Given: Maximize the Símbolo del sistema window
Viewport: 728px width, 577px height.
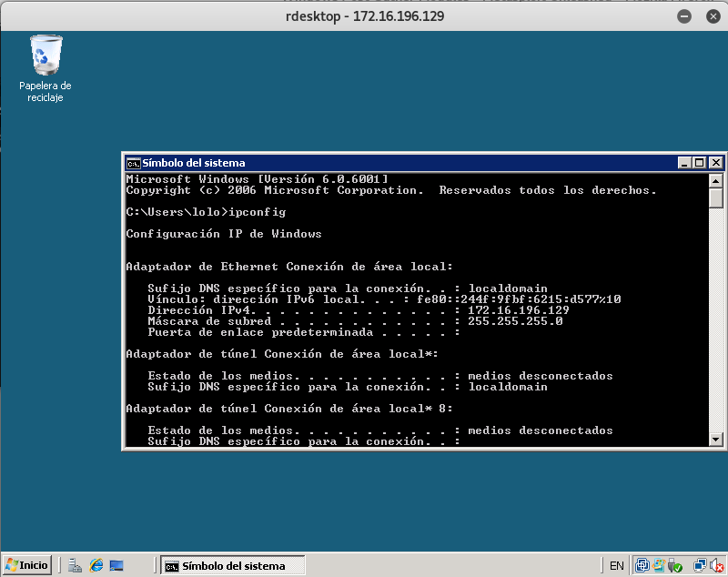Looking at the screenshot, I should 699,163.
